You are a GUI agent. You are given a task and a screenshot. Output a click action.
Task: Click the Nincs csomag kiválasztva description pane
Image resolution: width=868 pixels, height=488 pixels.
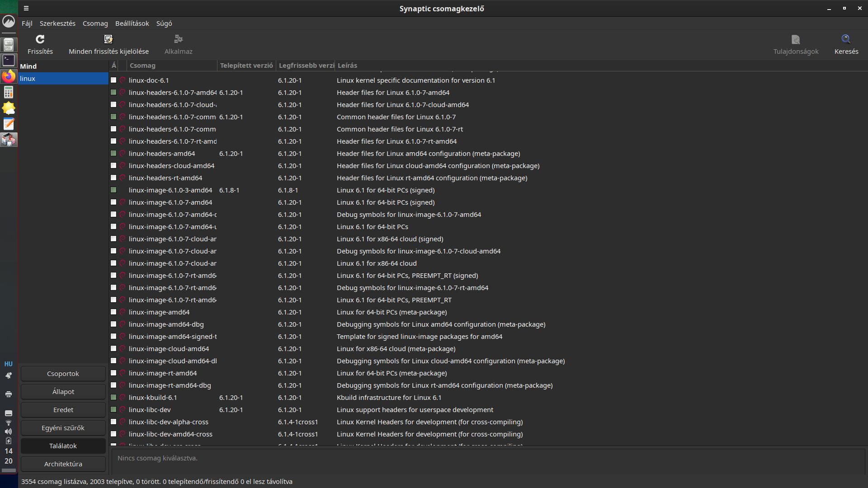[x=488, y=461]
